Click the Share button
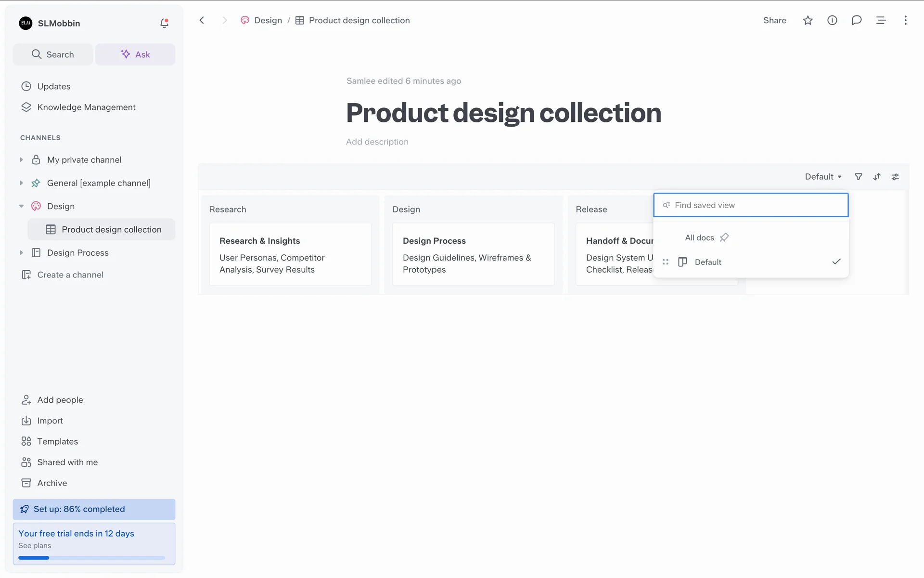Viewport: 924px width, 578px height. coord(774,20)
